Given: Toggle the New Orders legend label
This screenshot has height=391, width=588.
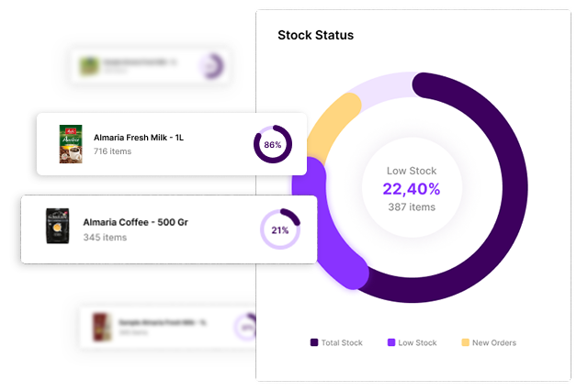Looking at the screenshot, I should tap(494, 342).
